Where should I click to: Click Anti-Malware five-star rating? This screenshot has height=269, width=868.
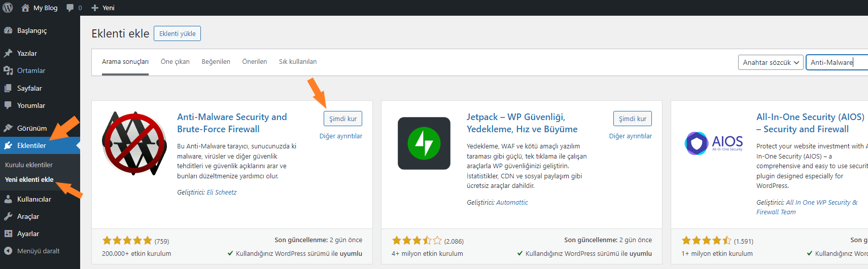pyautogui.click(x=127, y=241)
